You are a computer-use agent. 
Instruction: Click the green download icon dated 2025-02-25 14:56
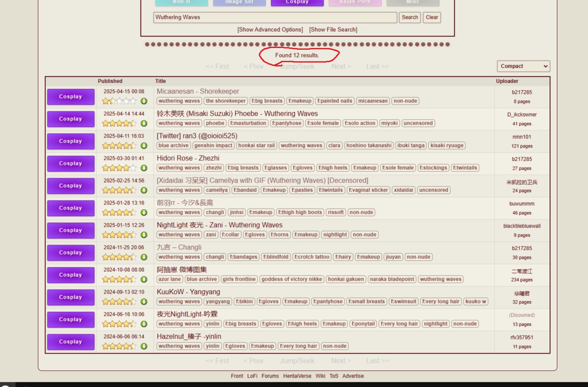pyautogui.click(x=144, y=190)
